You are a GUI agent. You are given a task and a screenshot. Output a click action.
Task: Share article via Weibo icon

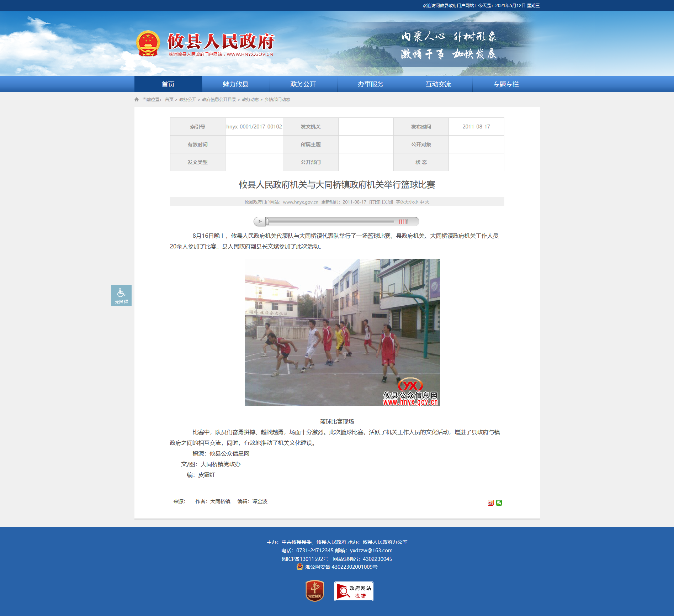click(x=490, y=503)
